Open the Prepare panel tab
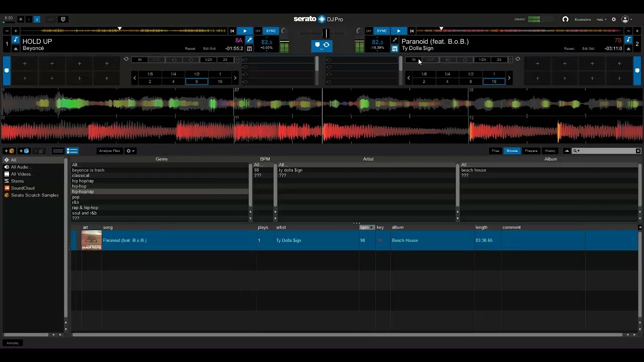644x362 pixels. click(x=531, y=151)
